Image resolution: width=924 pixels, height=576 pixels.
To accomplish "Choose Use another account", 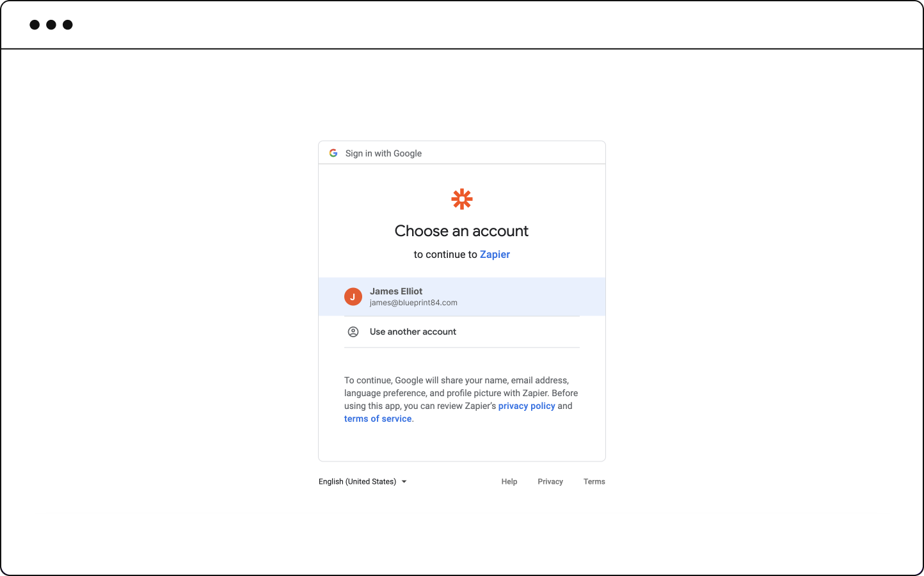I will tap(462, 332).
